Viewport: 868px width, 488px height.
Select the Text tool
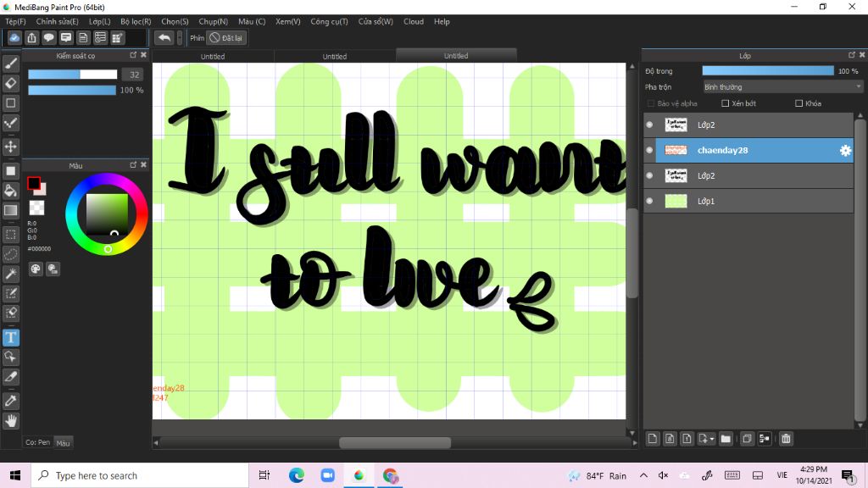11,337
